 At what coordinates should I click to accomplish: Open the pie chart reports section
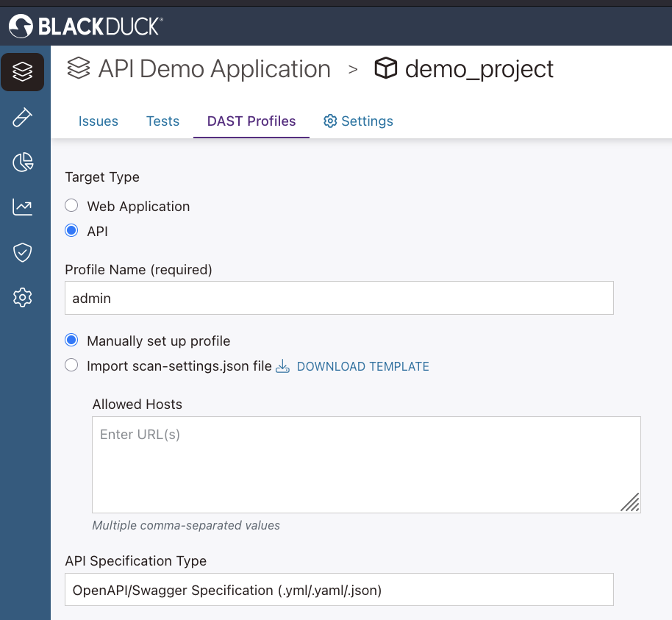23,162
